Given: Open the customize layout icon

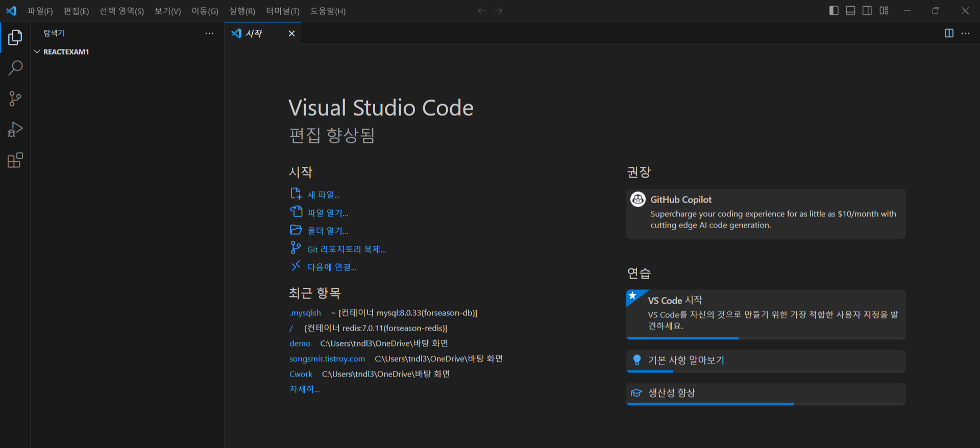Looking at the screenshot, I should tap(884, 11).
